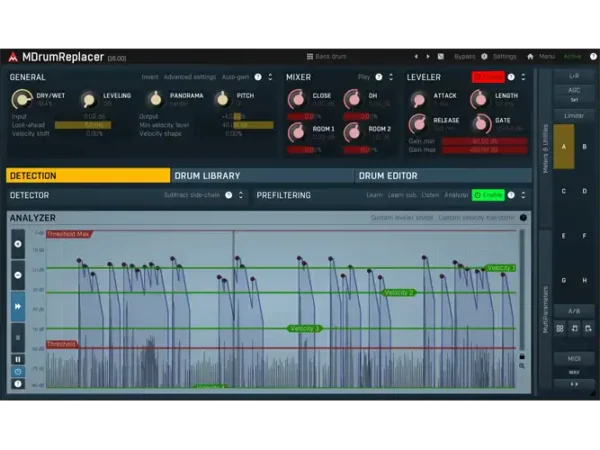Toggle Invert in General section

coord(150,77)
